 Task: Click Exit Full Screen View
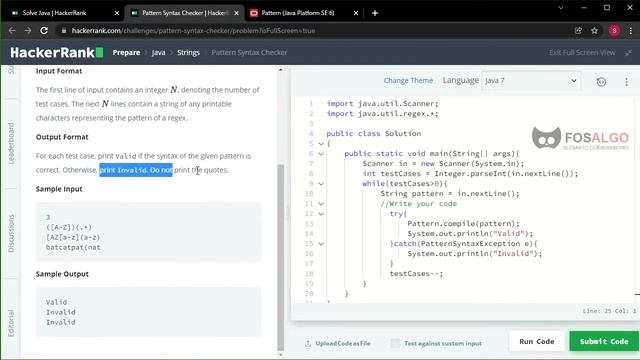click(x=582, y=53)
